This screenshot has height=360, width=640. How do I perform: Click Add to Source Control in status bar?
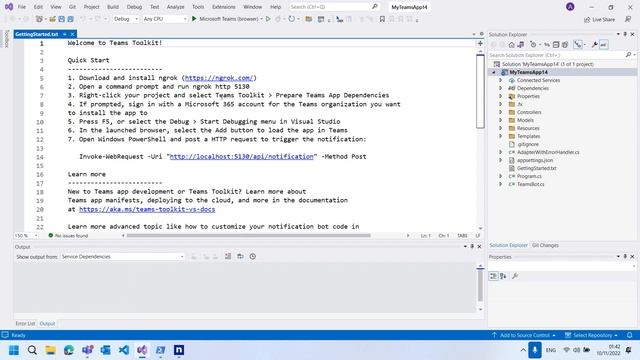tap(524, 335)
